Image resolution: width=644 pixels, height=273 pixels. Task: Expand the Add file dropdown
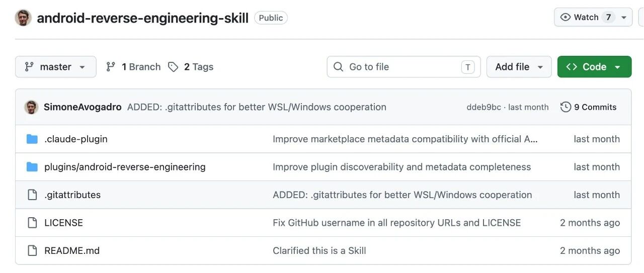pos(519,67)
